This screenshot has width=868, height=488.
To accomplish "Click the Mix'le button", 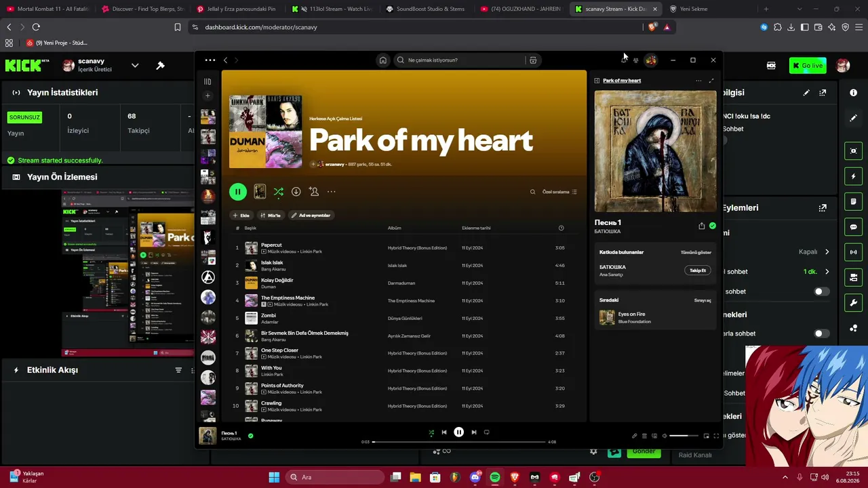I will click(x=271, y=216).
